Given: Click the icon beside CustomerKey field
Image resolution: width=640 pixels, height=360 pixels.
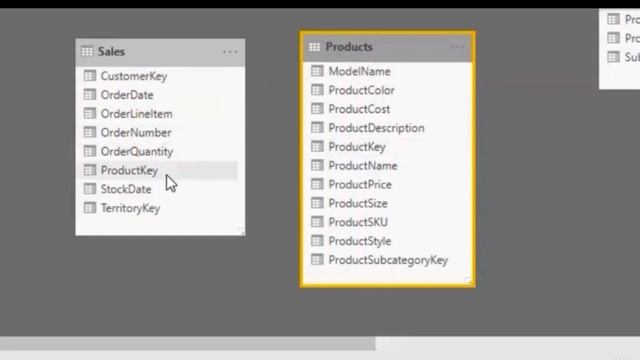Looking at the screenshot, I should [x=89, y=76].
